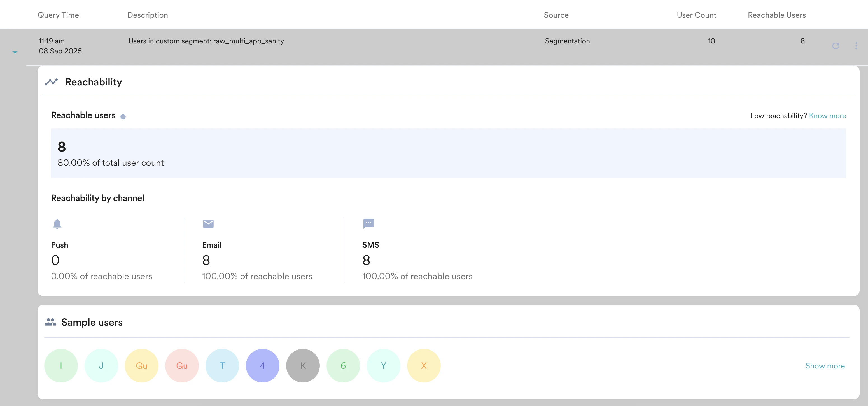Click Show more sample users
The height and width of the screenshot is (406, 868).
coord(825,366)
